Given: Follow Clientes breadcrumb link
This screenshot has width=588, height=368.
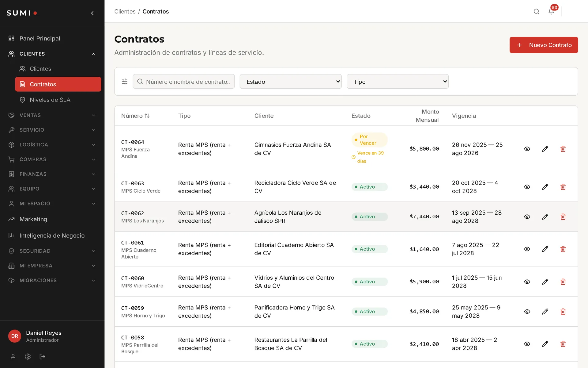Looking at the screenshot, I should coord(125,12).
